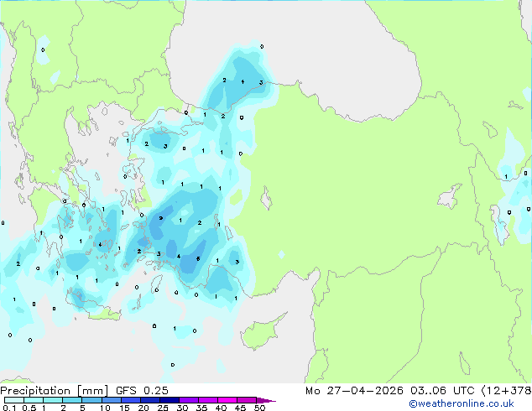Image resolution: width=532 pixels, height=411 pixels.
Task: Click the '25' legend scale label
Action: [x=163, y=408]
